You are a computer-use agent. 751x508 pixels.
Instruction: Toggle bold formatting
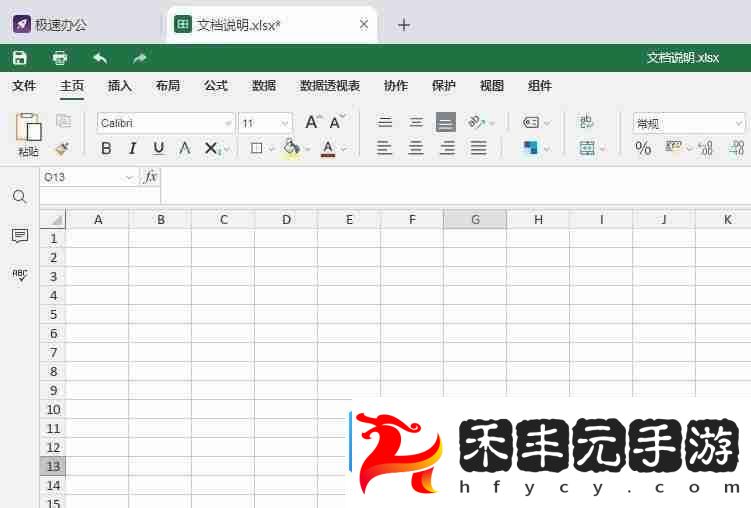click(x=106, y=148)
